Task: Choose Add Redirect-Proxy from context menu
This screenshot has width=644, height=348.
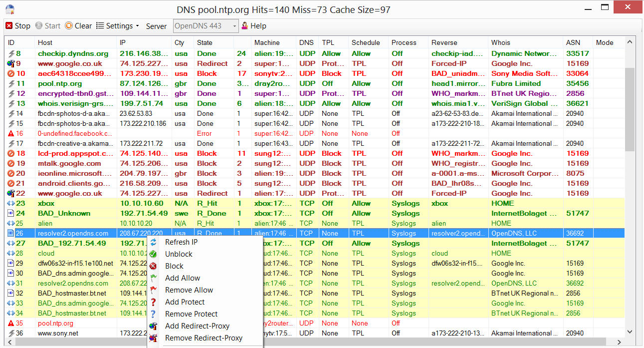Action: click(197, 326)
